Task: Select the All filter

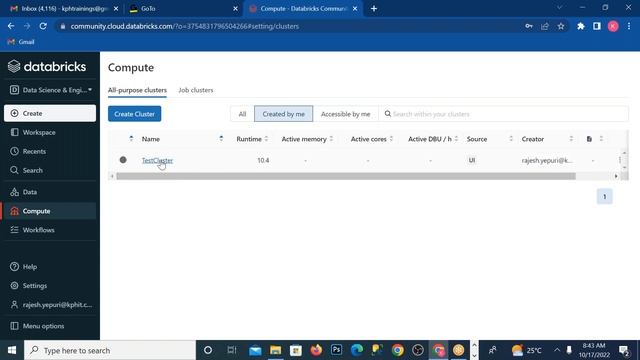Action: click(x=242, y=114)
